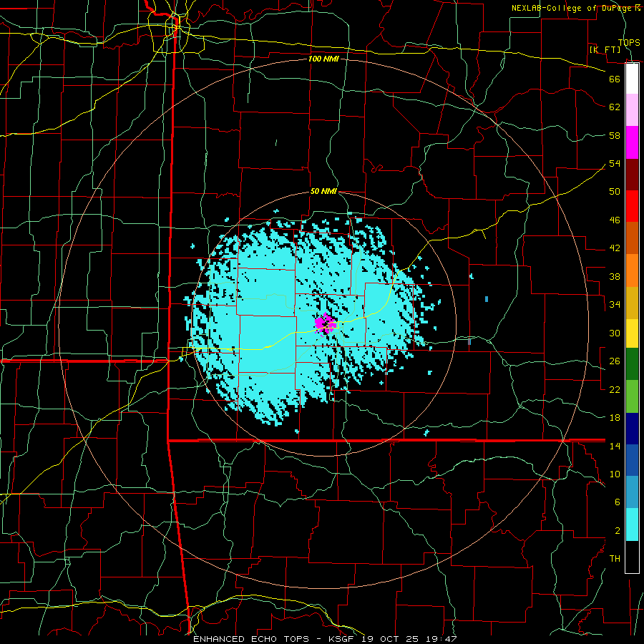Click the "18" legend value
The height and width of the screenshot is (644, 644).
tap(615, 418)
